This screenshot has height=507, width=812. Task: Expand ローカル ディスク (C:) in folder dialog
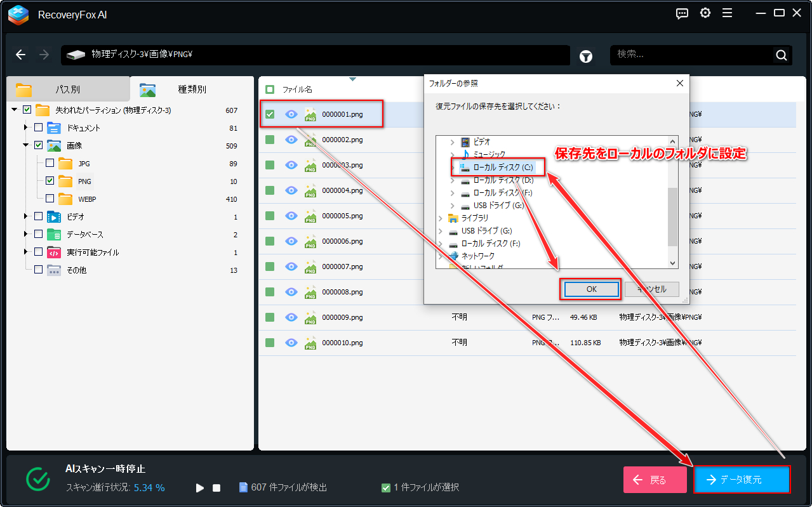453,168
